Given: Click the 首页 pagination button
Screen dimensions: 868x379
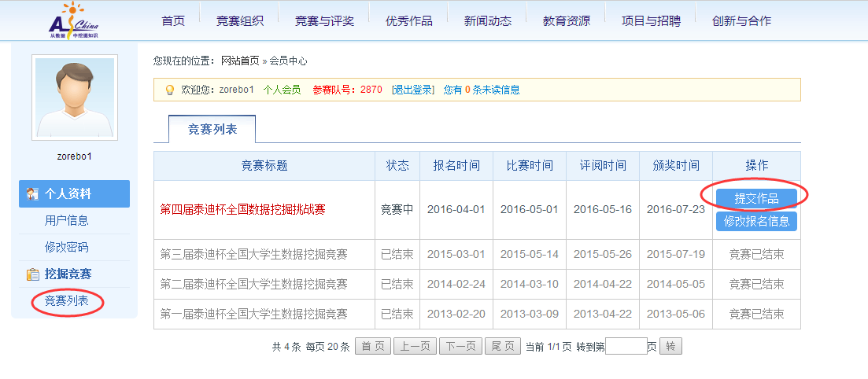Looking at the screenshot, I should pos(373,346).
